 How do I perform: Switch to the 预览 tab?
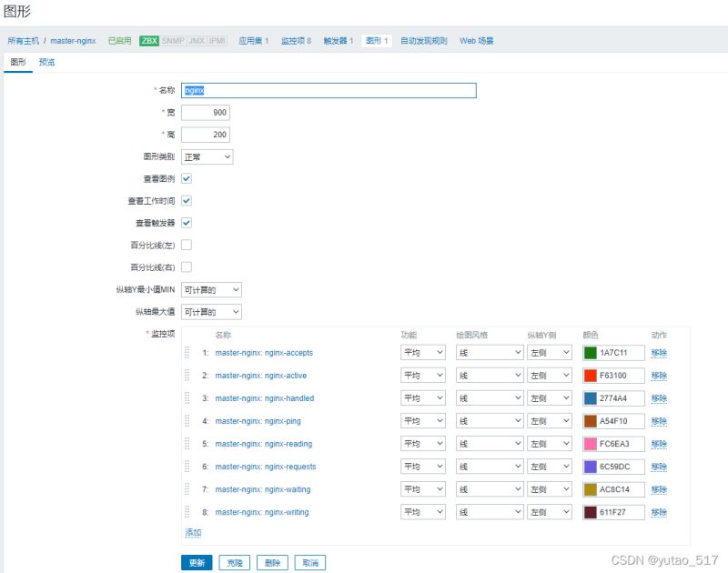46,62
